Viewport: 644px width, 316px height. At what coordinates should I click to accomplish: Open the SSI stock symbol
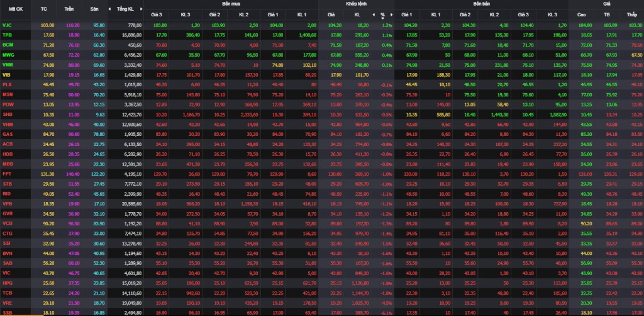[x=6, y=243]
